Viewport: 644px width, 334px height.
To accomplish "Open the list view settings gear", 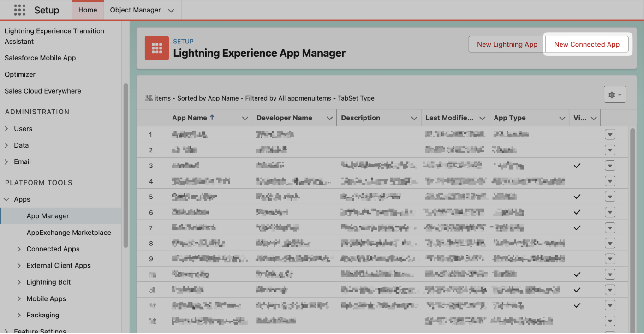I will [x=614, y=95].
